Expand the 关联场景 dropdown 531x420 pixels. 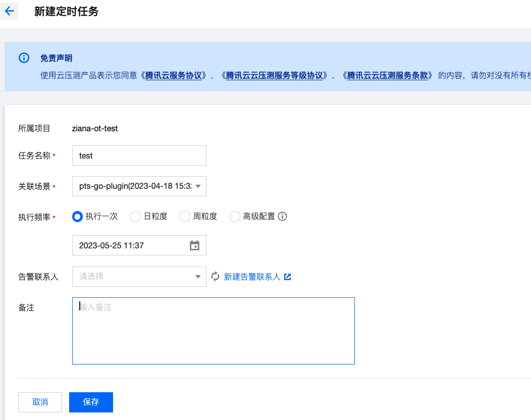[139, 186]
